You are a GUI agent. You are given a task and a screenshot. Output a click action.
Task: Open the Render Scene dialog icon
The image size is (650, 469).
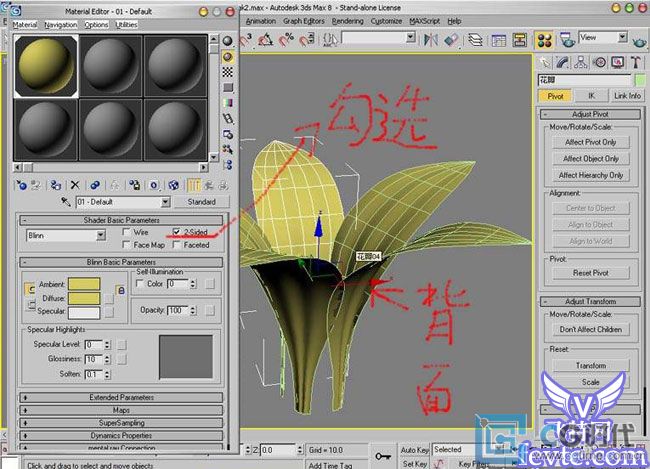[567, 40]
